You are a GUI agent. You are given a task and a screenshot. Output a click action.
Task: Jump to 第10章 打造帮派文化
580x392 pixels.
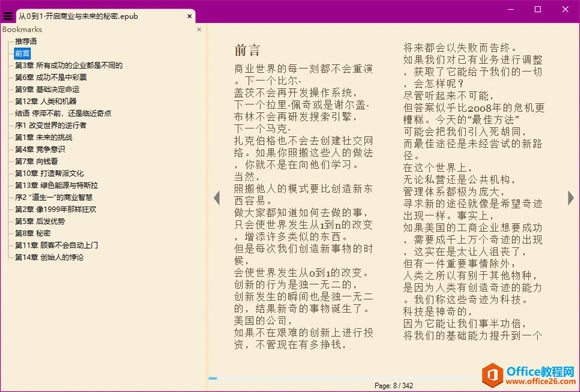pyautogui.click(x=49, y=173)
